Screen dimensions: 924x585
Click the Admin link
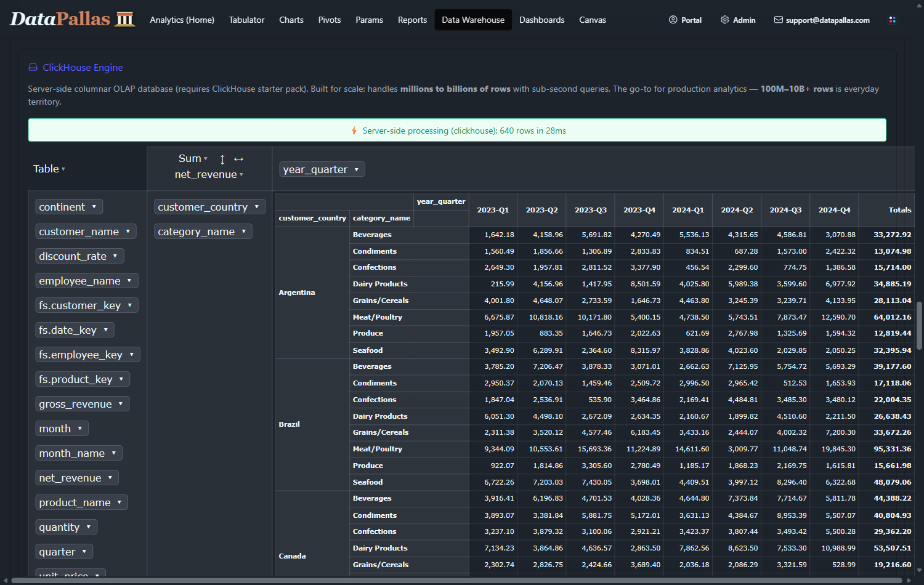coord(738,20)
